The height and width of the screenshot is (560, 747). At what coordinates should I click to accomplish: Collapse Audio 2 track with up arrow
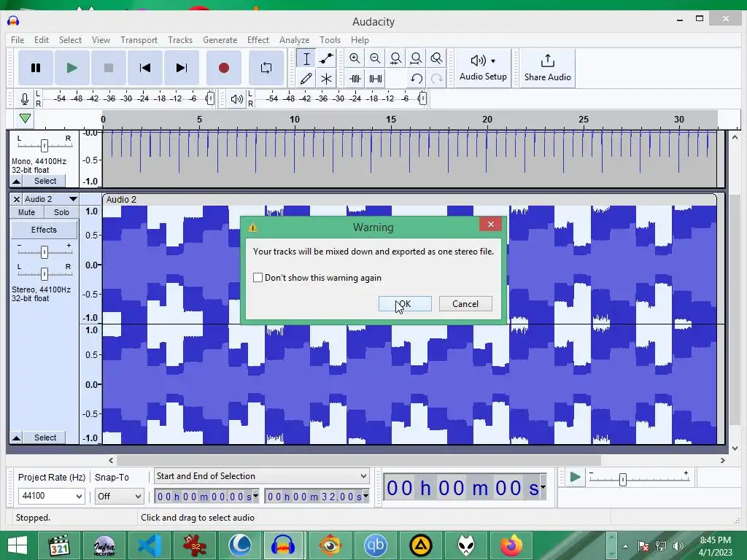point(16,437)
